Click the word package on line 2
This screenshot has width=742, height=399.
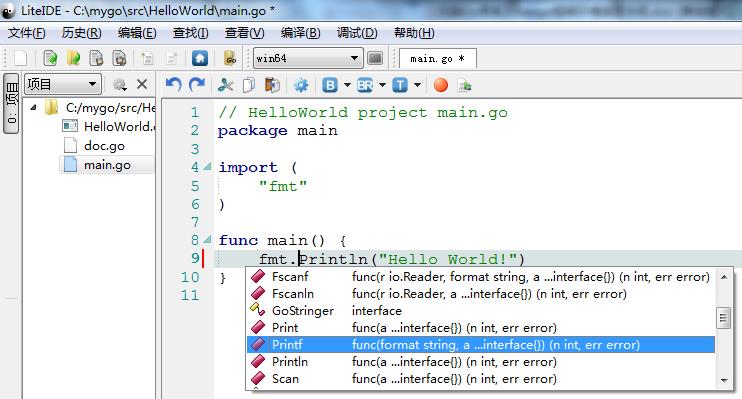252,131
